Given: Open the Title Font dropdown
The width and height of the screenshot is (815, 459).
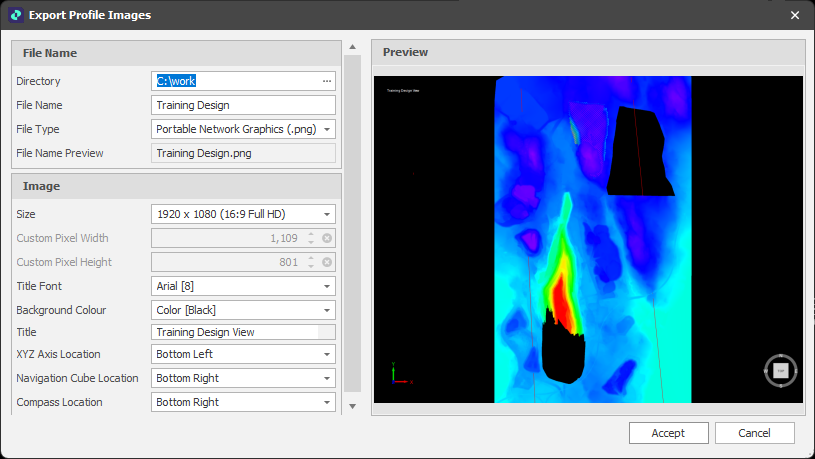Looking at the screenshot, I should click(327, 286).
